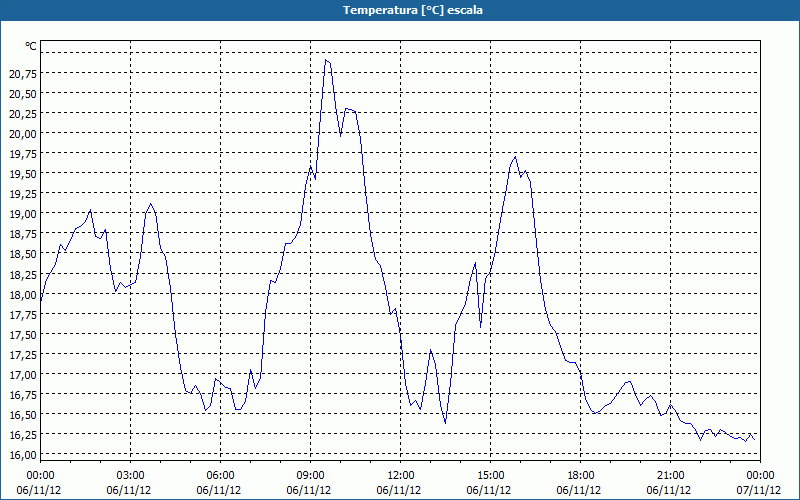Click the 06/11/12 date under first 00:00
This screenshot has height=500, width=800.
[x=39, y=490]
